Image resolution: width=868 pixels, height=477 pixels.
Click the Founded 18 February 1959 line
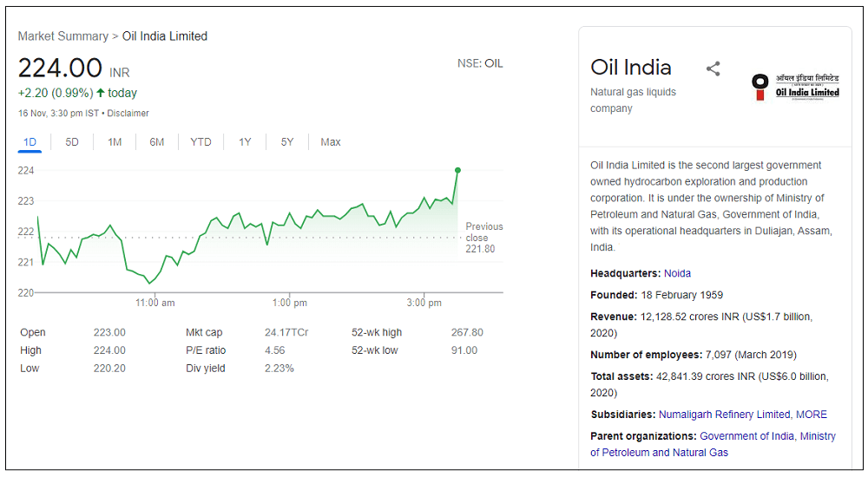pos(656,295)
